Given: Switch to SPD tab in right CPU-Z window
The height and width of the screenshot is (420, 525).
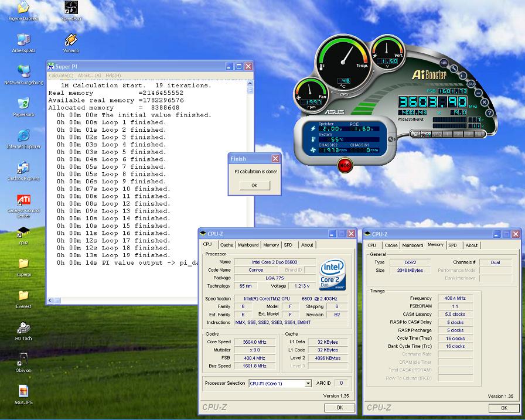Looking at the screenshot, I should [453, 245].
